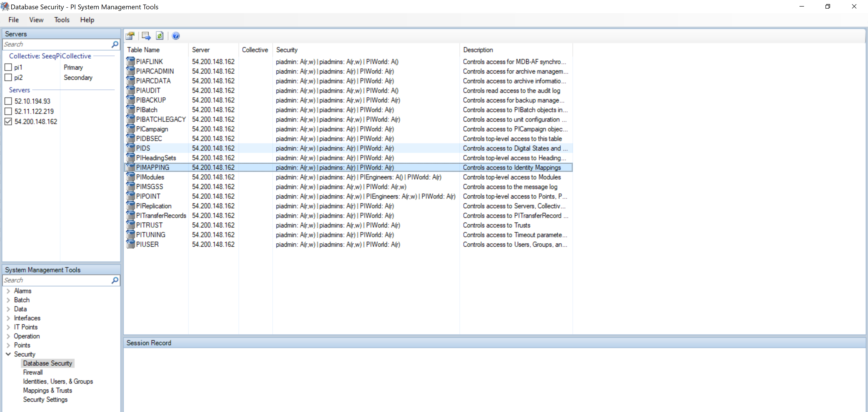Open Identities, Users, & Groups

(x=58, y=381)
